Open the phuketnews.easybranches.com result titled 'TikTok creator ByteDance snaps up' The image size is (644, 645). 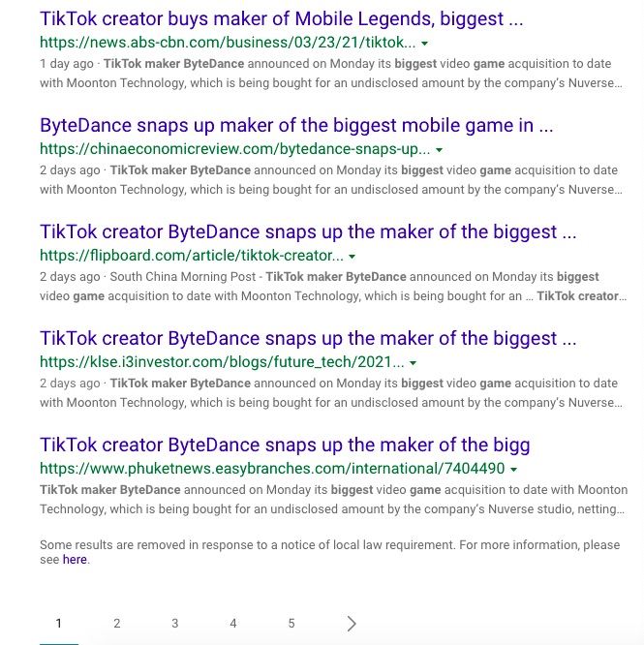285,445
